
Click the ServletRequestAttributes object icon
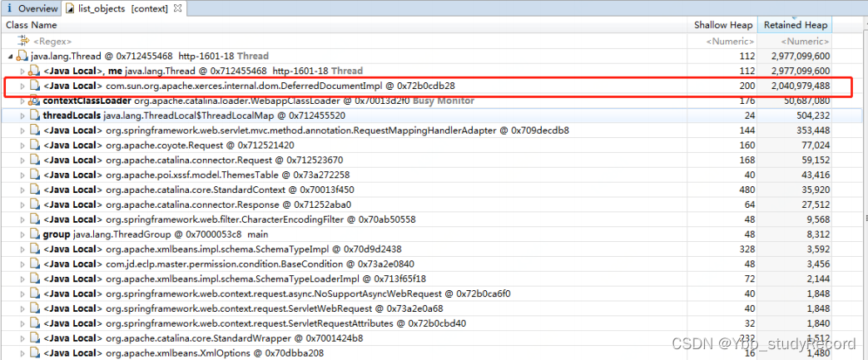click(x=34, y=323)
